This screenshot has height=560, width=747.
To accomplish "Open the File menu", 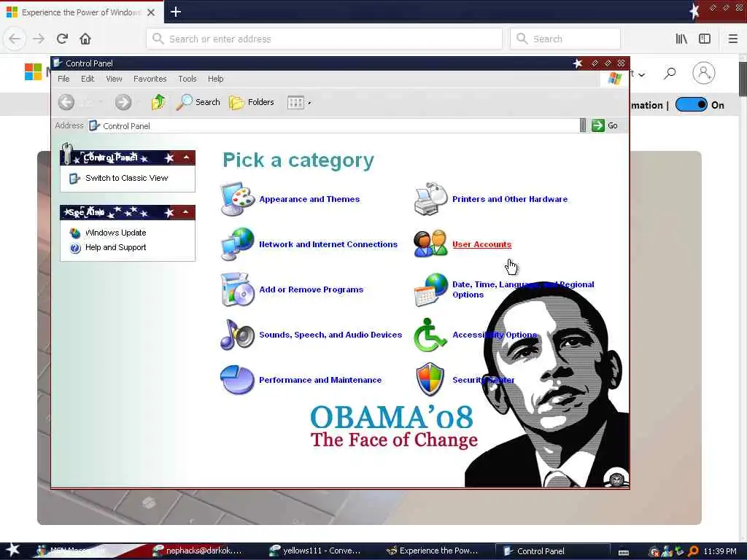I will pos(63,79).
